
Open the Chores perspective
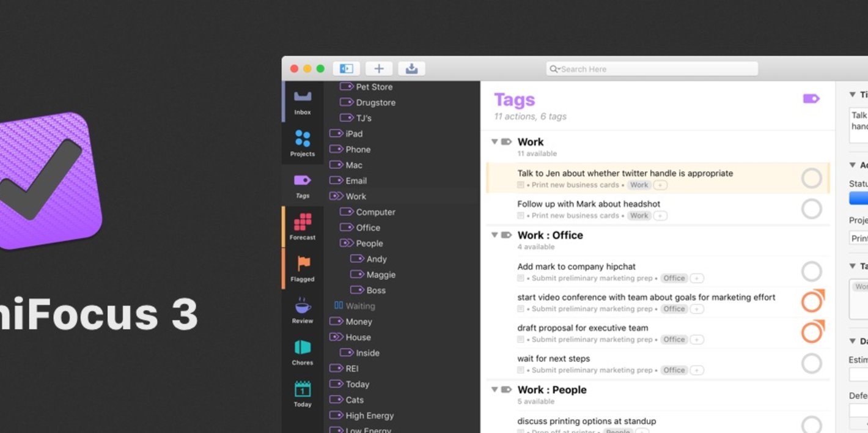tap(303, 352)
